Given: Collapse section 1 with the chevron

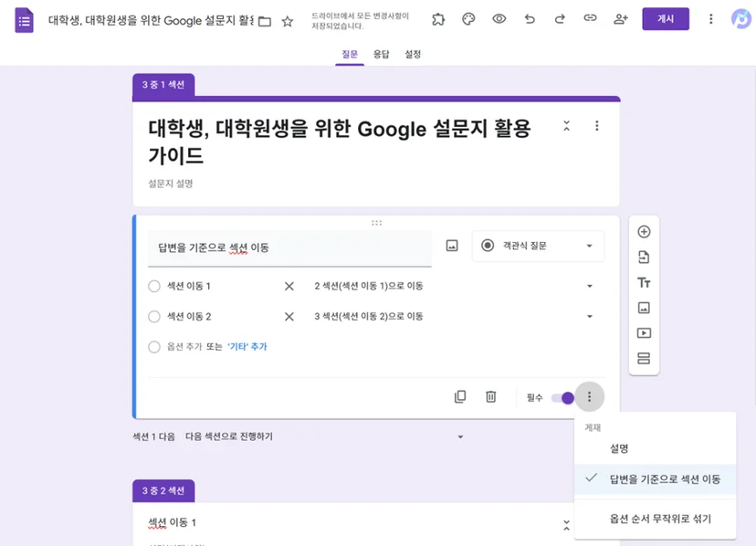Looking at the screenshot, I should click(566, 126).
